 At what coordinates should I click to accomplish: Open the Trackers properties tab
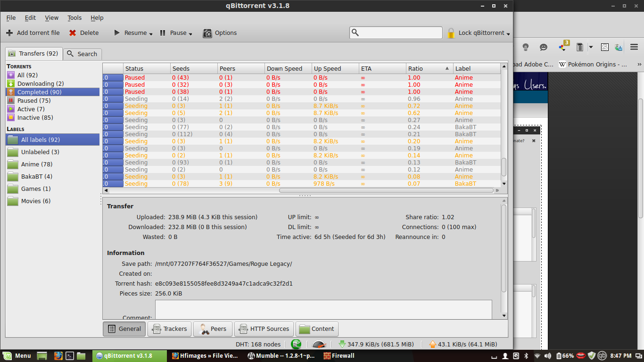pos(170,329)
